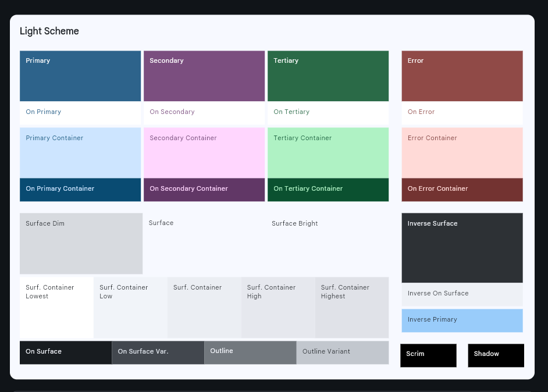Select the Secondary color swatch
548x392 pixels.
point(204,76)
